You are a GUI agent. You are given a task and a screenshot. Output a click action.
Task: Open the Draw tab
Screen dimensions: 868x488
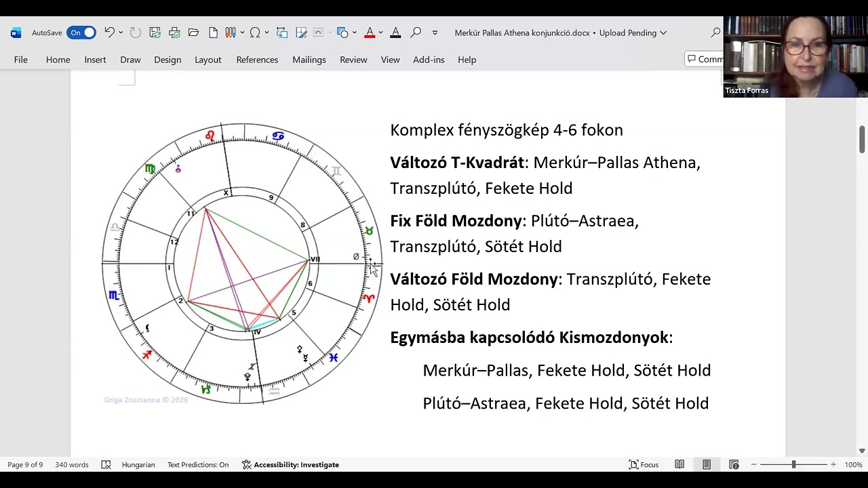coord(130,60)
